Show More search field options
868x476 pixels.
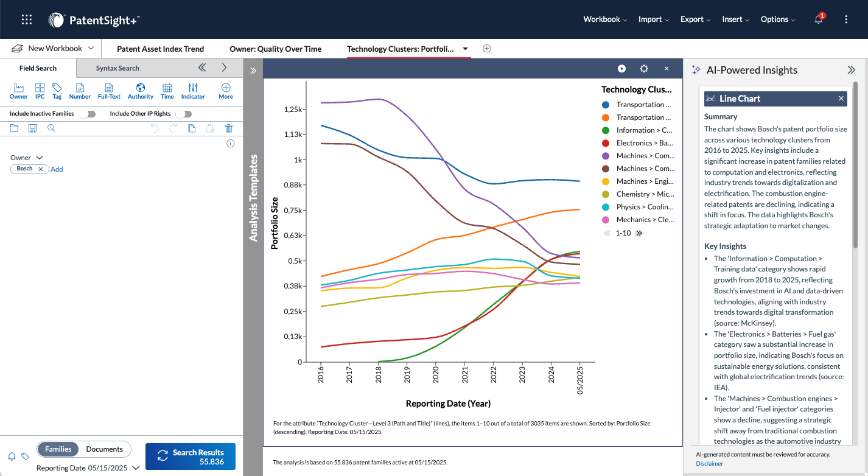[226, 91]
